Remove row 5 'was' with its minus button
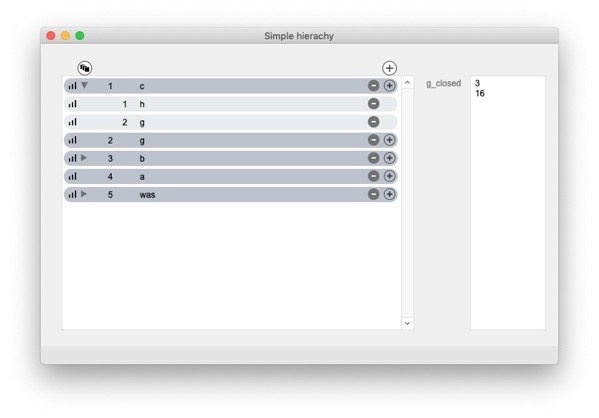The width and height of the screenshot is (599, 418). pyautogui.click(x=373, y=194)
